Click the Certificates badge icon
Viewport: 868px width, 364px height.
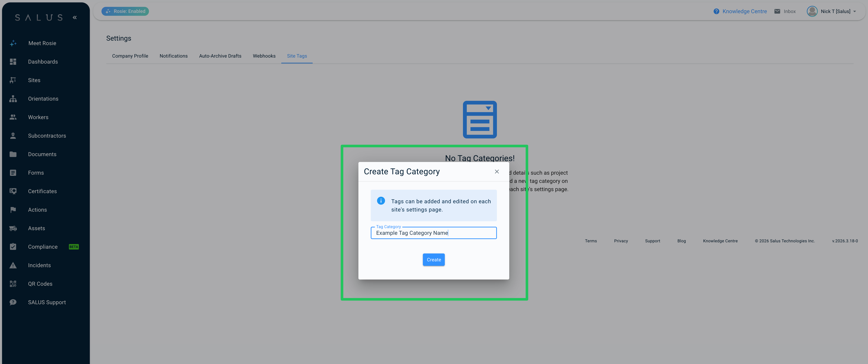pos(13,191)
